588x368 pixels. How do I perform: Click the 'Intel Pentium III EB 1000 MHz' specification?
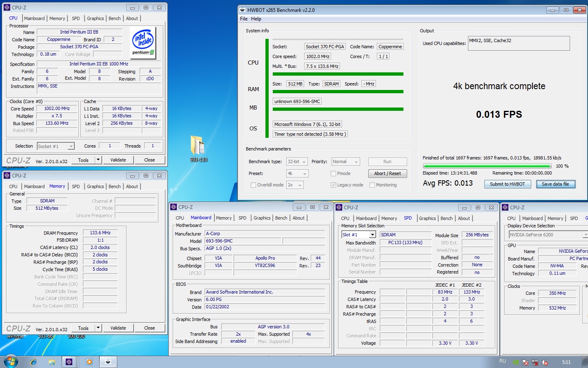[x=99, y=64]
